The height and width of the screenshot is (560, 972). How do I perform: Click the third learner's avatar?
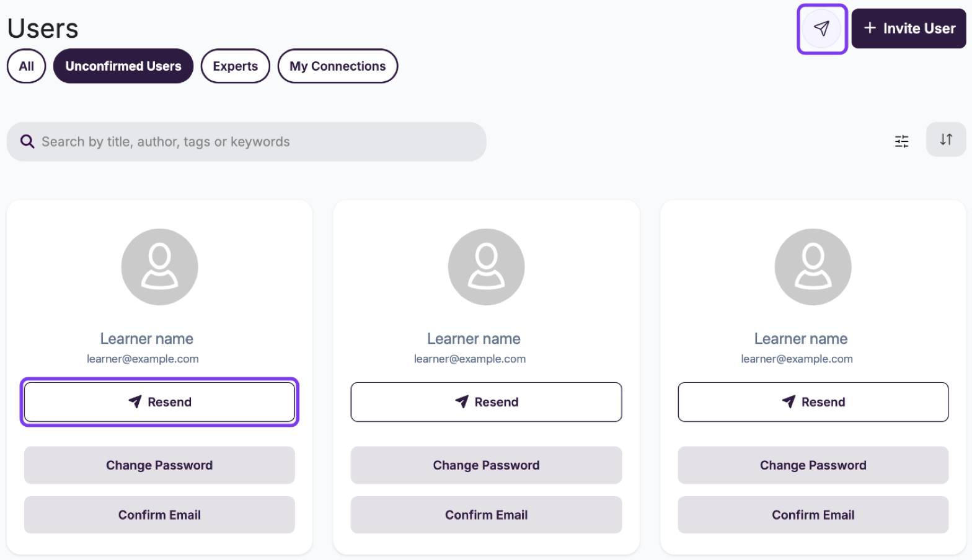(x=813, y=267)
